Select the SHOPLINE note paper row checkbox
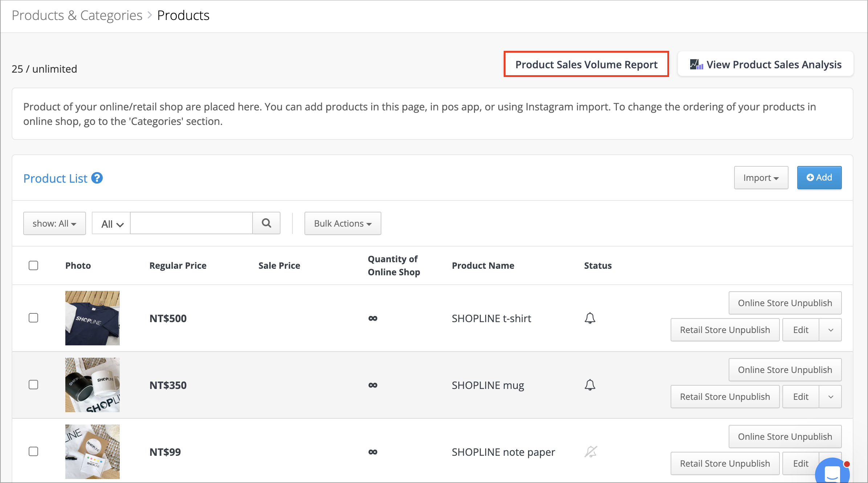 pyautogui.click(x=33, y=451)
